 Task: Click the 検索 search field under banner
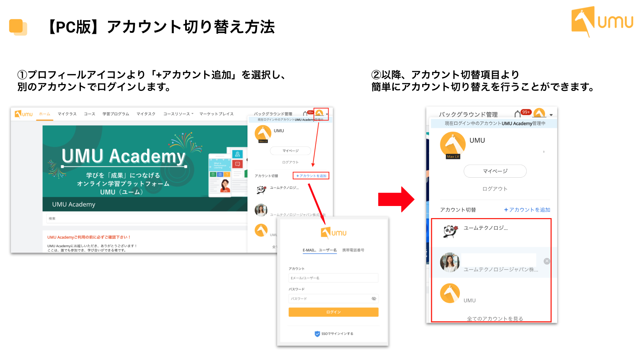coord(147,218)
